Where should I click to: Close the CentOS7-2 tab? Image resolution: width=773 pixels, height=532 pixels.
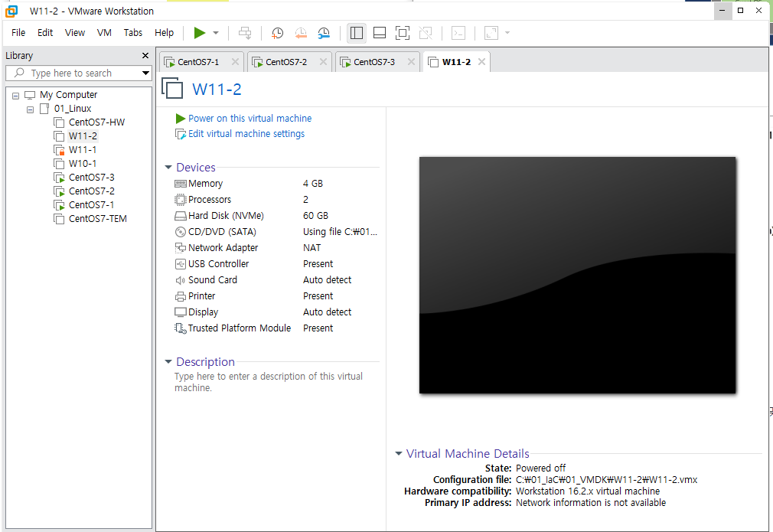[x=323, y=62]
